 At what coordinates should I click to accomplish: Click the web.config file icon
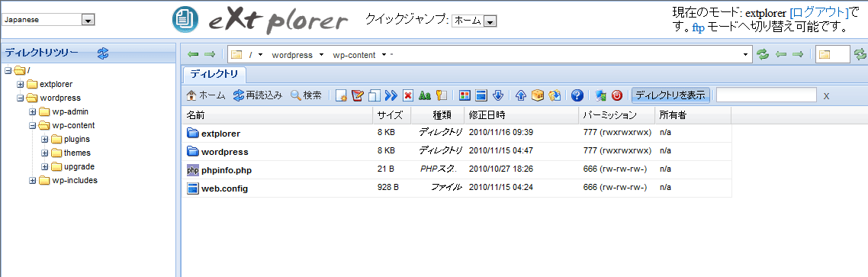coord(193,188)
